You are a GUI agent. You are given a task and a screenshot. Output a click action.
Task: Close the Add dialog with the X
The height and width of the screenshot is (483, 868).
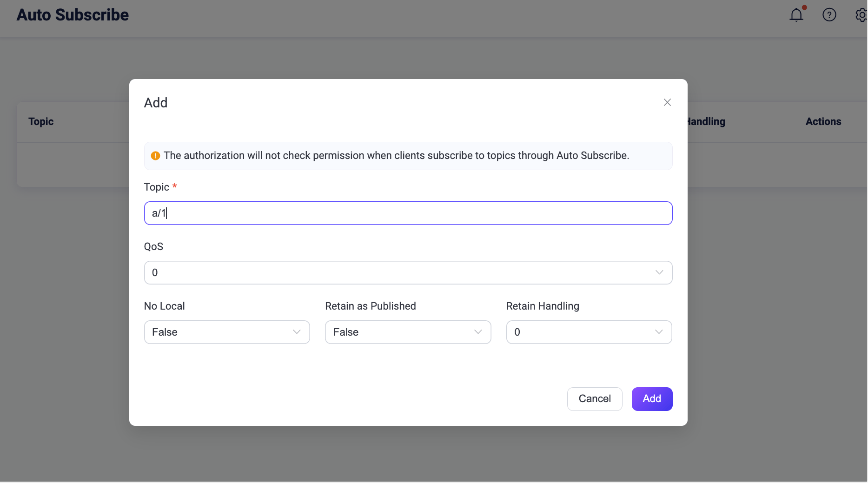tap(667, 102)
